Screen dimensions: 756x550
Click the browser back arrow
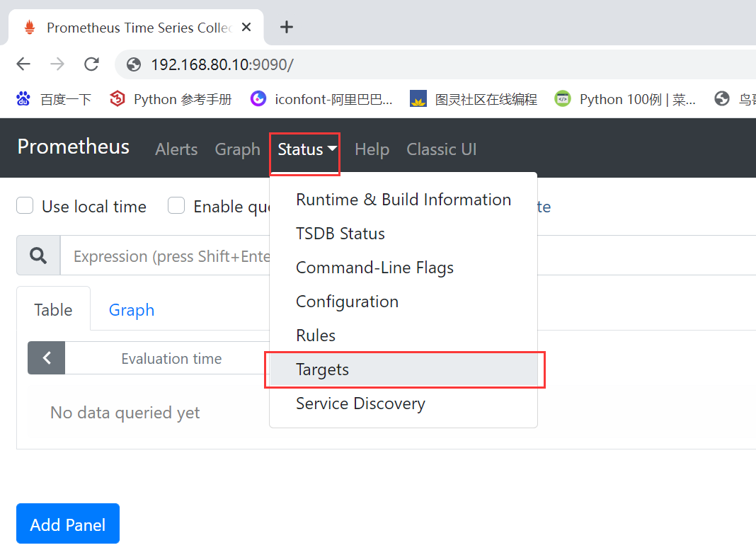pos(23,64)
